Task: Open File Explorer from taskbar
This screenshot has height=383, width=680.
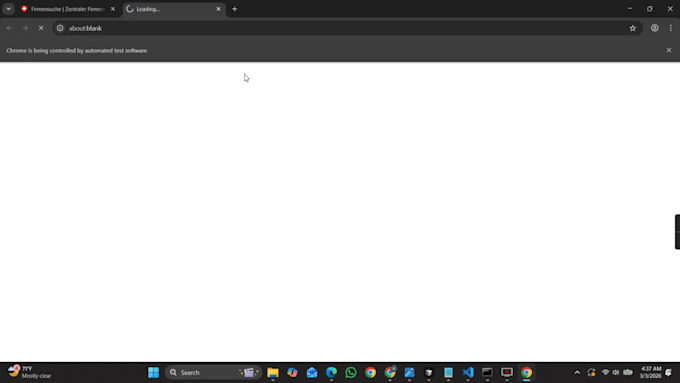Action: pyautogui.click(x=273, y=373)
